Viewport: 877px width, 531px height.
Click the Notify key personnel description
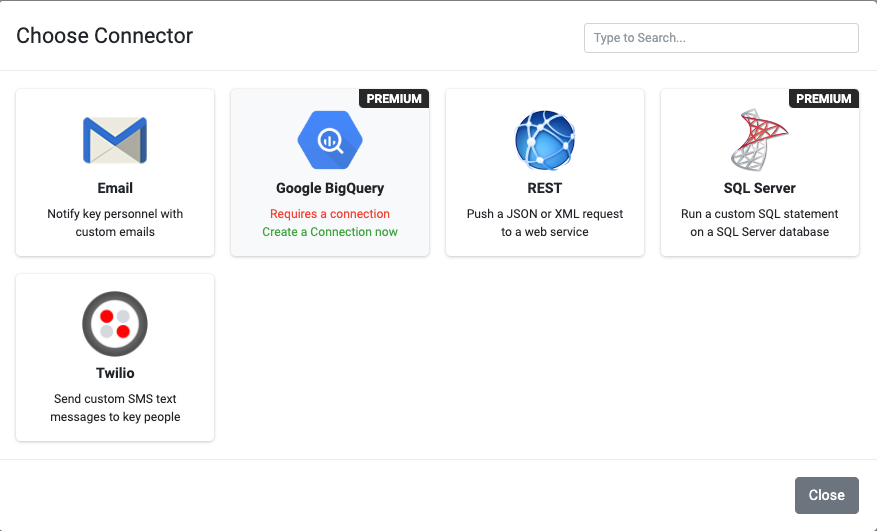coord(115,223)
